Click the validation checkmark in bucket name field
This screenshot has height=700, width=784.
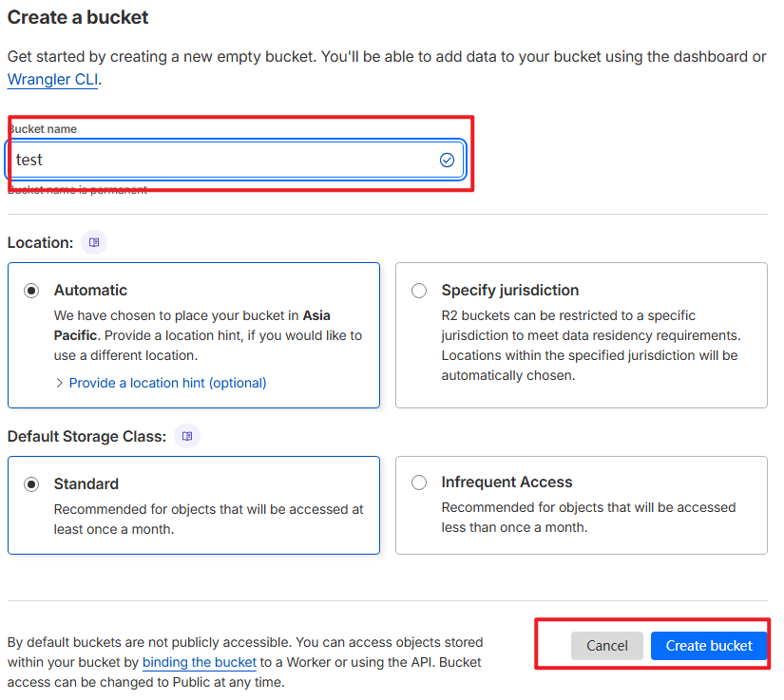click(447, 161)
